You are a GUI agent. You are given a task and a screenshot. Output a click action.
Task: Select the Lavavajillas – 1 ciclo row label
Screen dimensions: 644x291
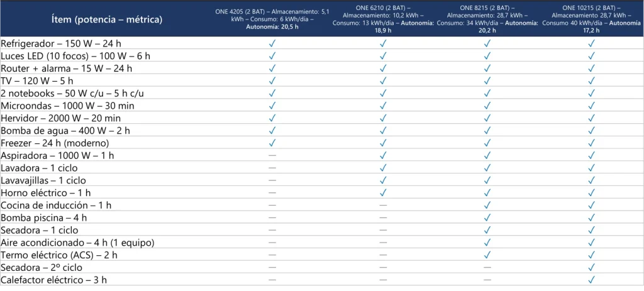click(43, 180)
